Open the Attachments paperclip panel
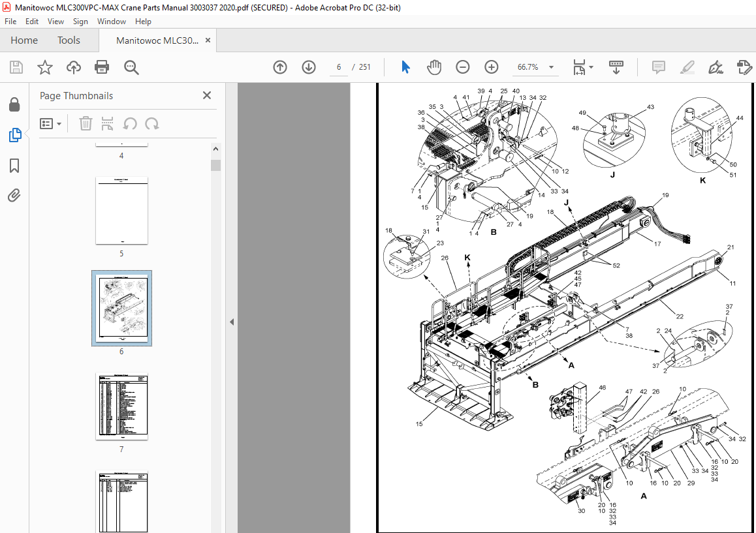This screenshot has width=756, height=533. pos(14,195)
